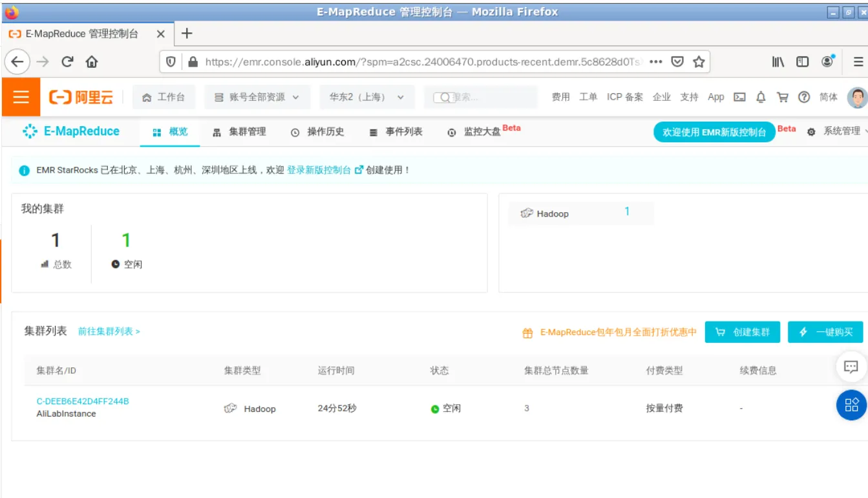The image size is (868, 498).
Task: Open the Cloud Shell terminal icon
Action: pyautogui.click(x=739, y=97)
